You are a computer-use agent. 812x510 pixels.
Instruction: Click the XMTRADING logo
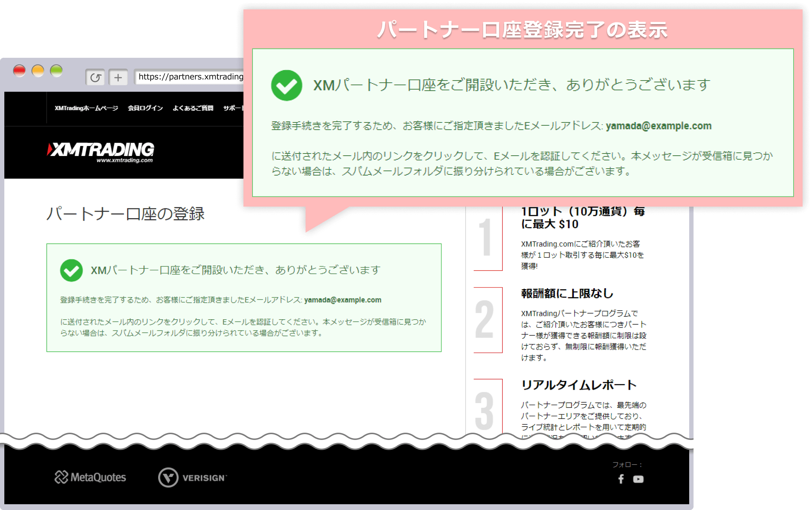[101, 152]
